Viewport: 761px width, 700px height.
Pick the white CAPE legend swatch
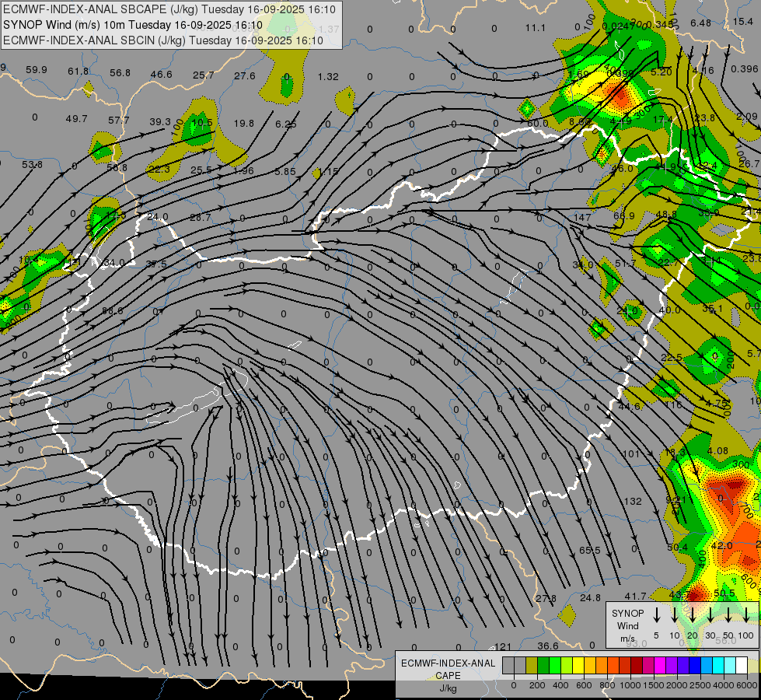(x=741, y=666)
